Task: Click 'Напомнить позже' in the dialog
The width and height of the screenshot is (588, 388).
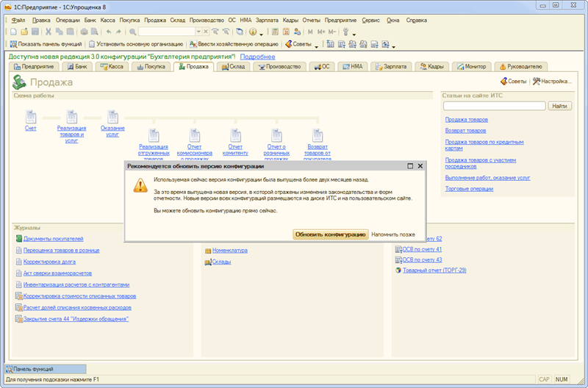Action: [x=393, y=234]
